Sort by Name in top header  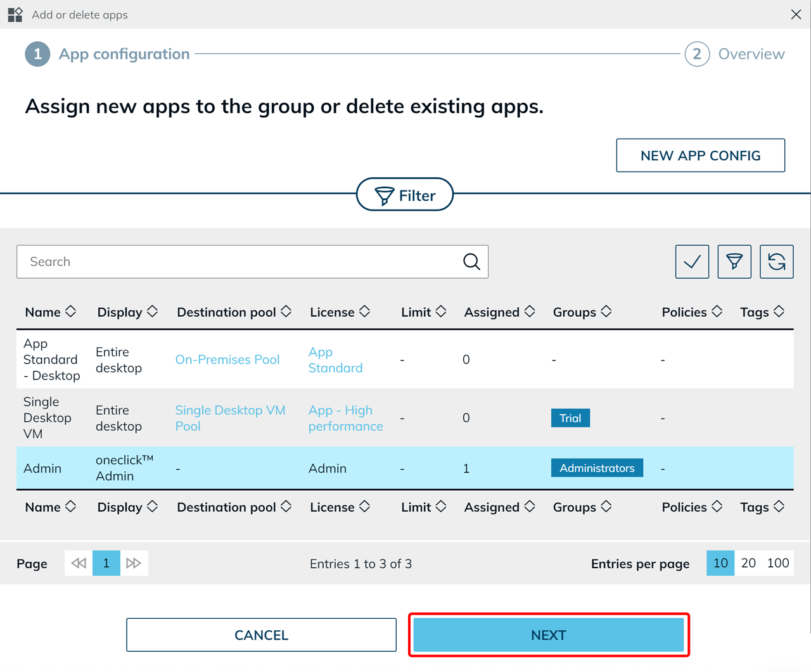[x=51, y=312]
